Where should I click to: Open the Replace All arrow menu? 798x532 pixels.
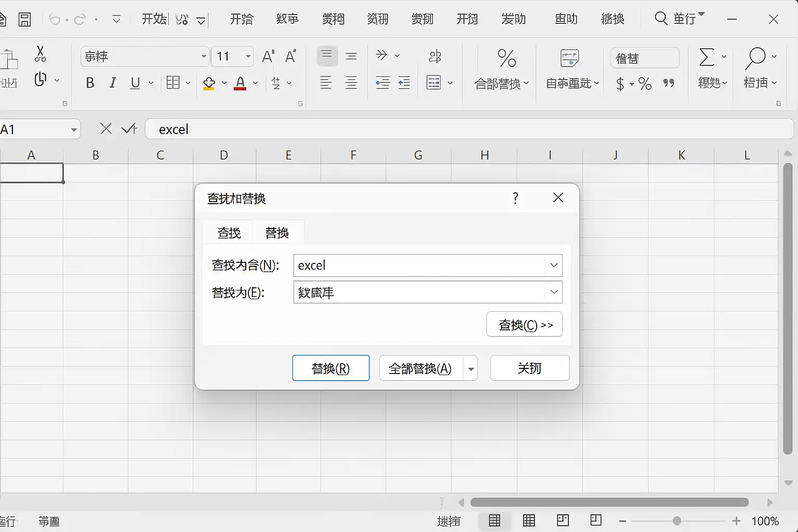[x=471, y=368]
